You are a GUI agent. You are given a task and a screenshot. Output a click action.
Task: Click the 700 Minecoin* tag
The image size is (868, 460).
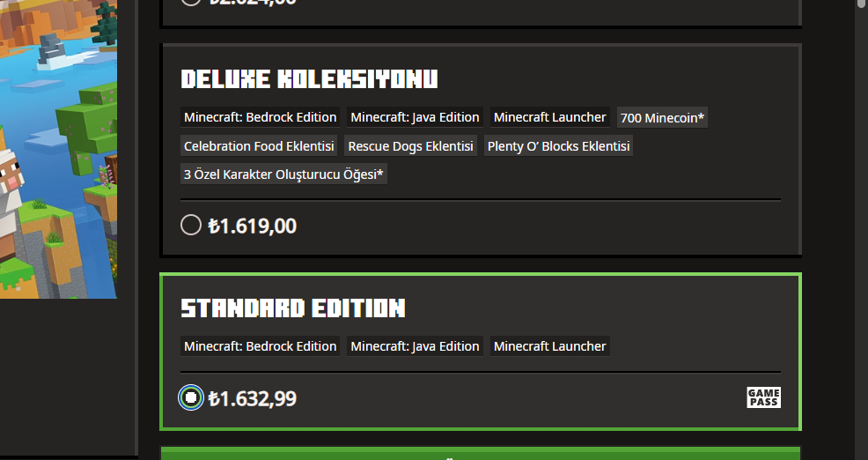[662, 117]
